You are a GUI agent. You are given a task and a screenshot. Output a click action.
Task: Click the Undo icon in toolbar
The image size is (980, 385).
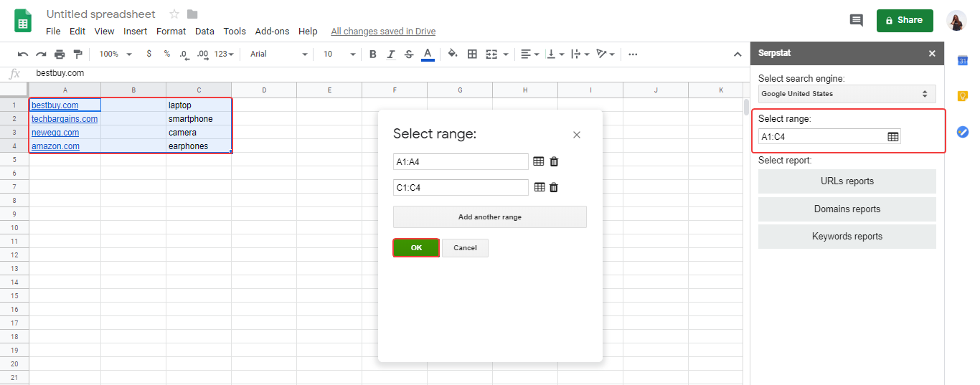[x=23, y=54]
